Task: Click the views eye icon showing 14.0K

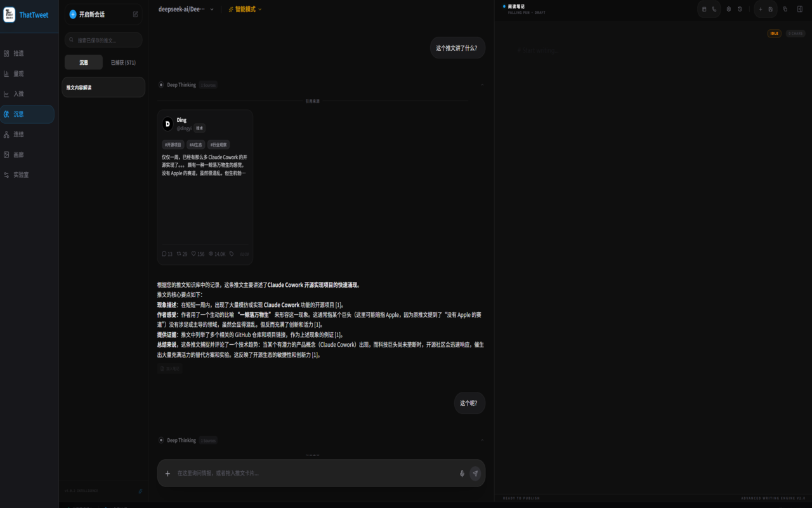Action: [211, 254]
